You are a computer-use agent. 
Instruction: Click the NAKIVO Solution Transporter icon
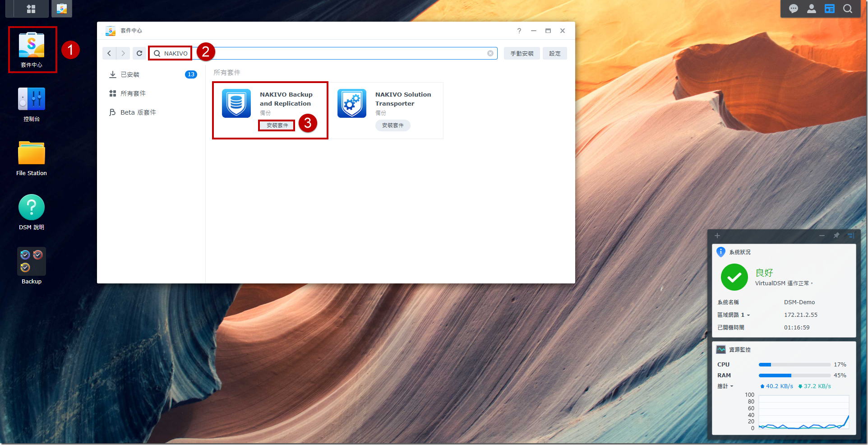352,103
